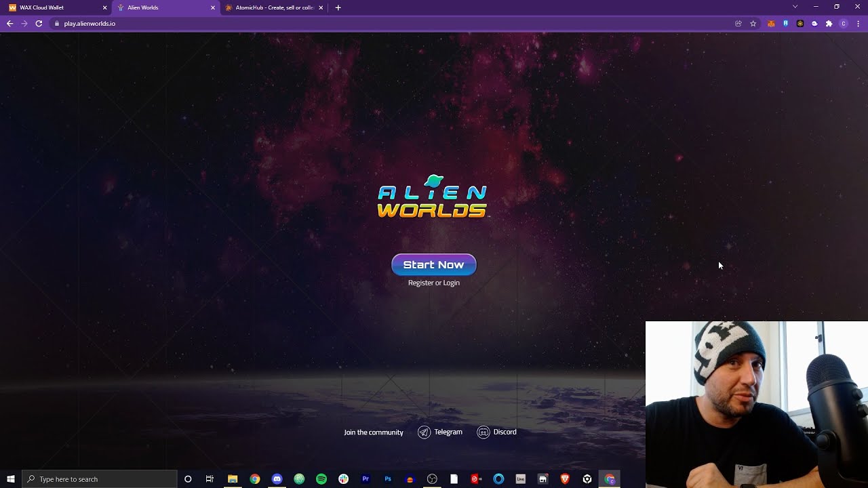Open the white ghost wallet extension
The image size is (868, 488).
tap(814, 23)
